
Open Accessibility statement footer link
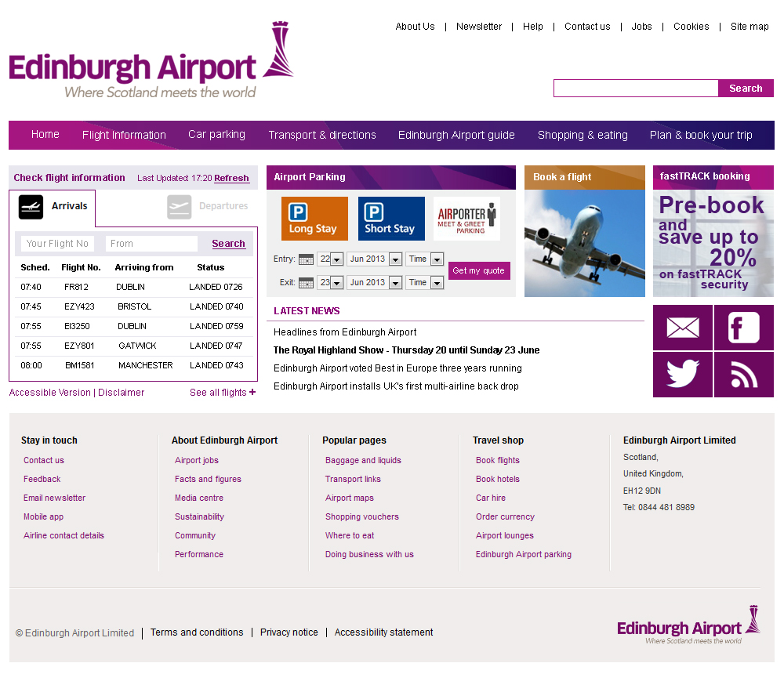(x=383, y=632)
